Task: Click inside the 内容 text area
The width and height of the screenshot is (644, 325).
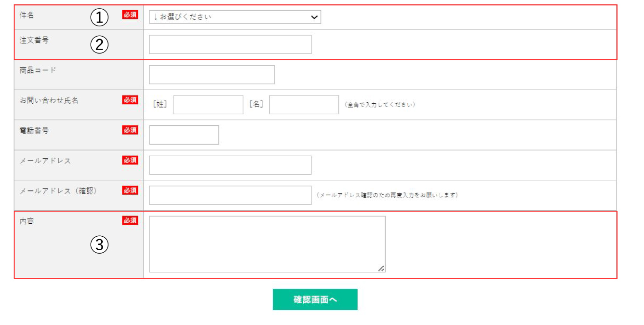Action: pyautogui.click(x=267, y=244)
